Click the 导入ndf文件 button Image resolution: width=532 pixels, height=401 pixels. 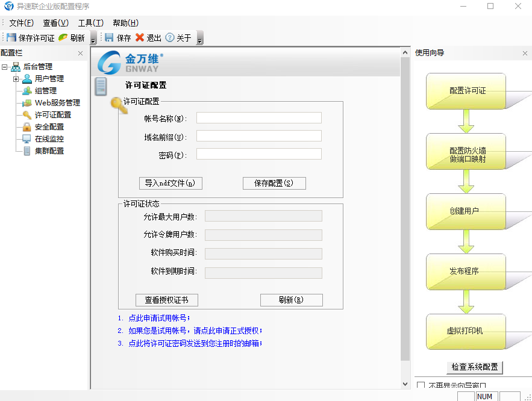[171, 183]
